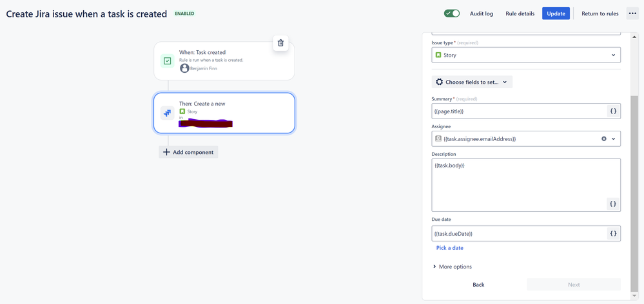Click the Add component button

[188, 152]
